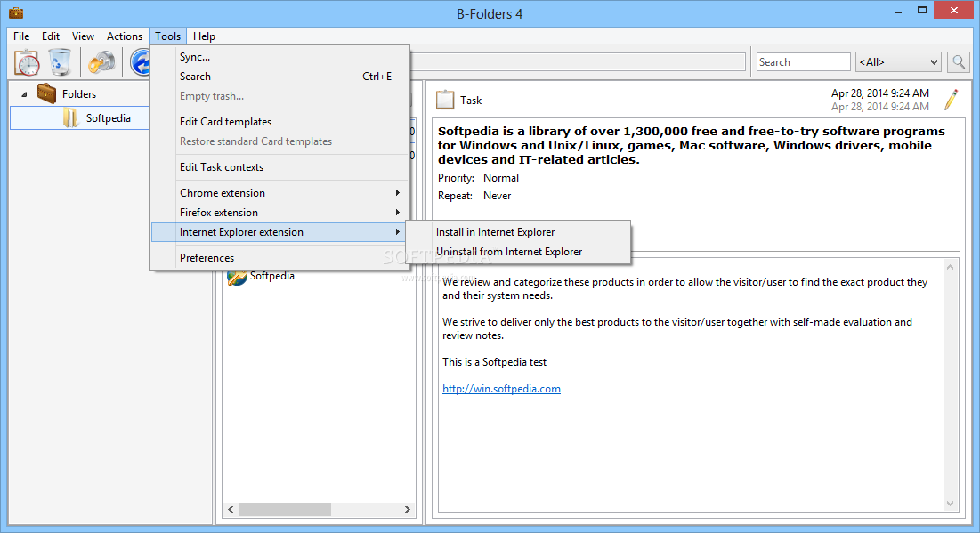Select the Softpedia item in the list

(271, 276)
